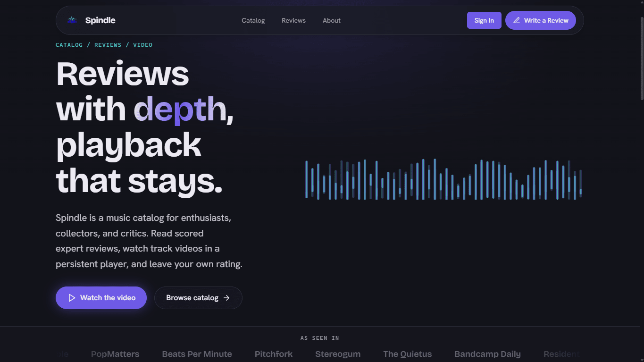Start writing with Write a Review button
The image size is (644, 362).
541,20
